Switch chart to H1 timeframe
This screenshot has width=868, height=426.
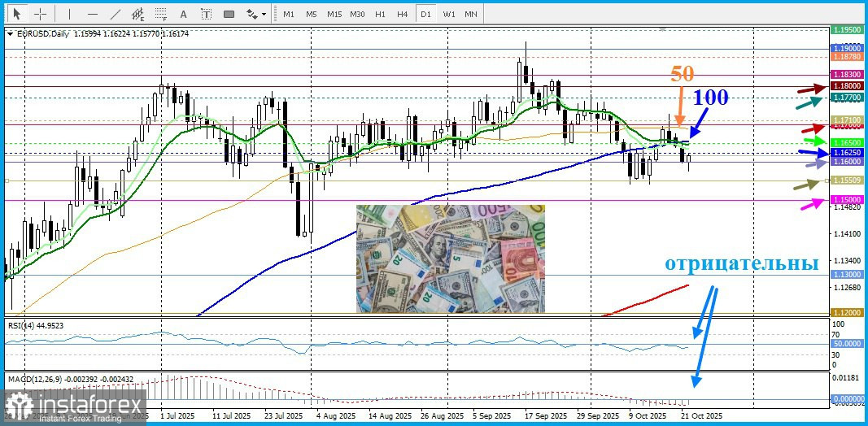coord(380,14)
